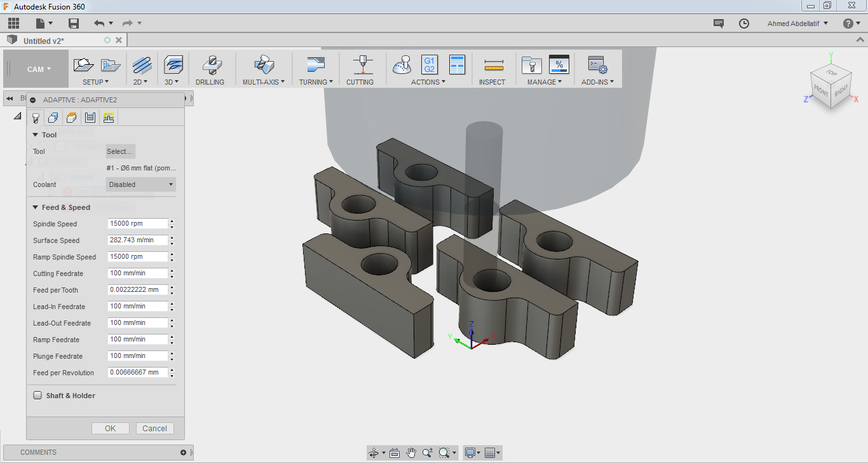The height and width of the screenshot is (463, 868).
Task: Select the Zoom plus-minus tool
Action: click(427, 453)
